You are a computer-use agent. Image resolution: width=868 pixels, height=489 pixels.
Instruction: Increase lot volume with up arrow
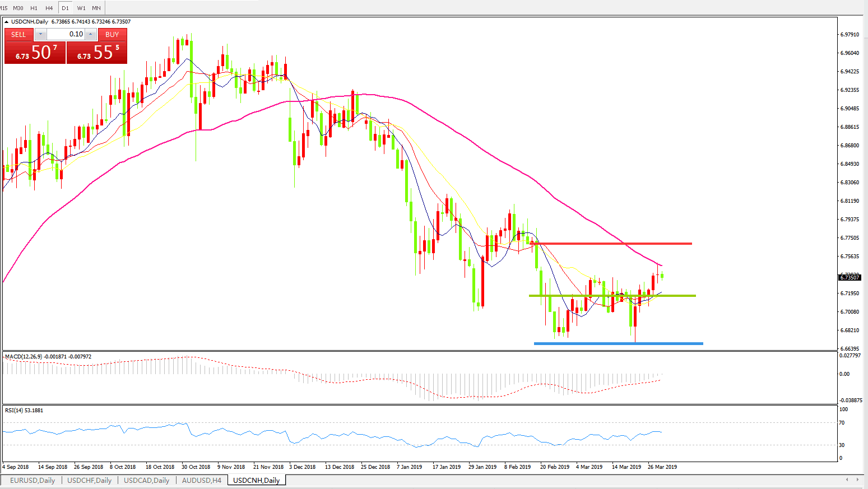pyautogui.click(x=91, y=34)
